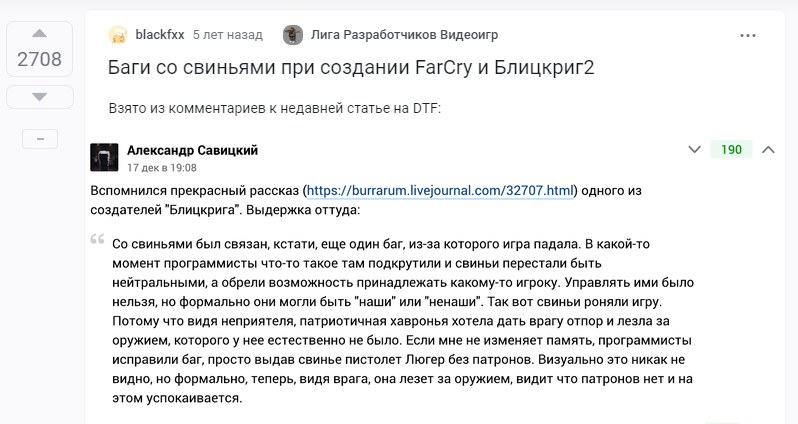Click Александр Савицкий avatar thumbnail
The width and height of the screenshot is (798, 424).
tap(104, 157)
